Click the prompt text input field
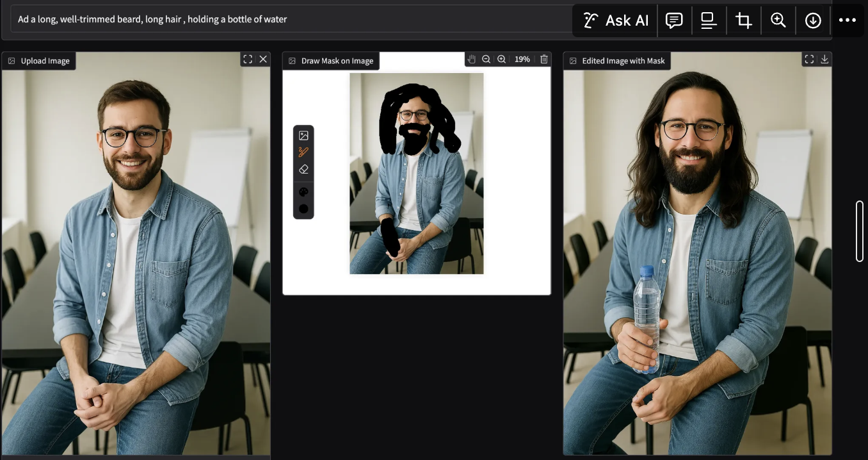 click(x=288, y=19)
